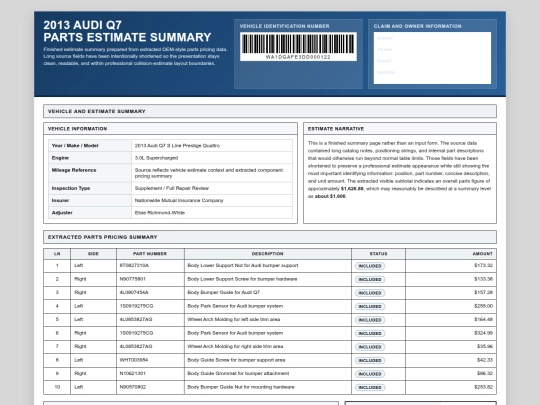This screenshot has height=405, width=540.
Task: Click the 'PART NUMBER' column header
Action: pyautogui.click(x=150, y=254)
